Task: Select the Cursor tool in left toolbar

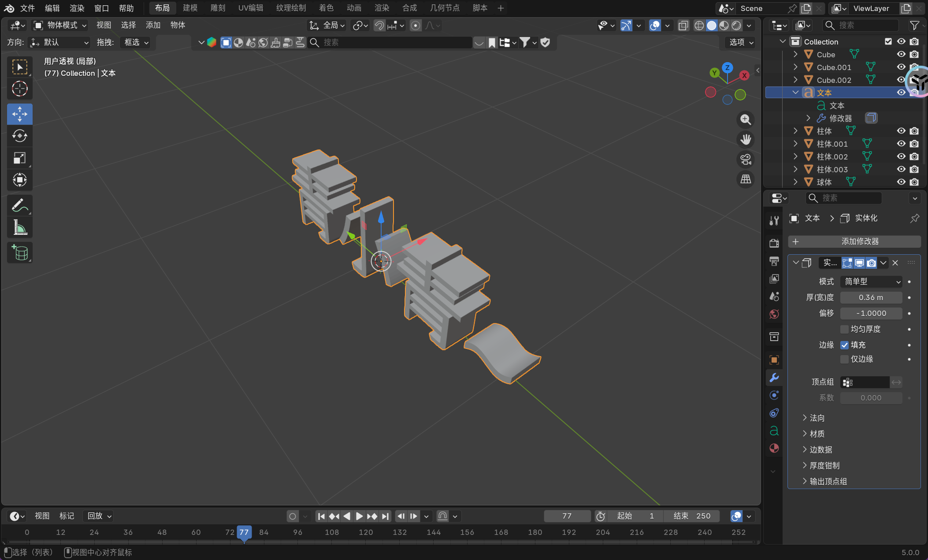Action: pos(19,89)
